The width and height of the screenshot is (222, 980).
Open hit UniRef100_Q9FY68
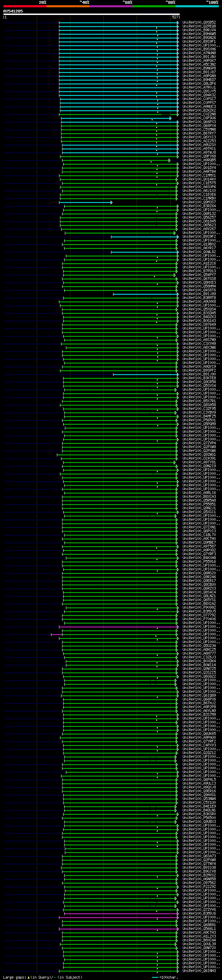click(x=199, y=156)
